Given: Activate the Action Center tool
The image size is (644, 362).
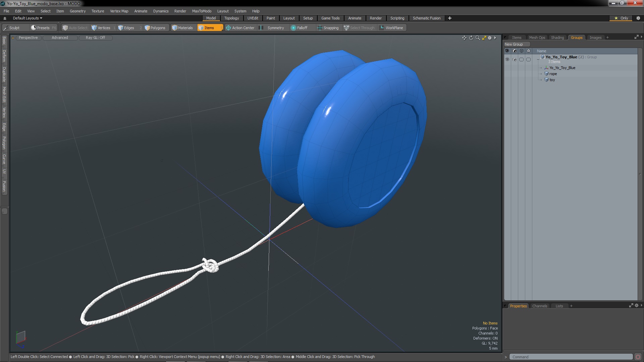Looking at the screenshot, I should coord(240,28).
